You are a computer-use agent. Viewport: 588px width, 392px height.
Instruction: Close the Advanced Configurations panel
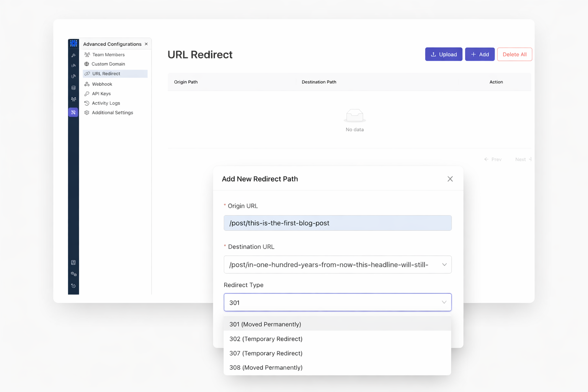tap(146, 44)
